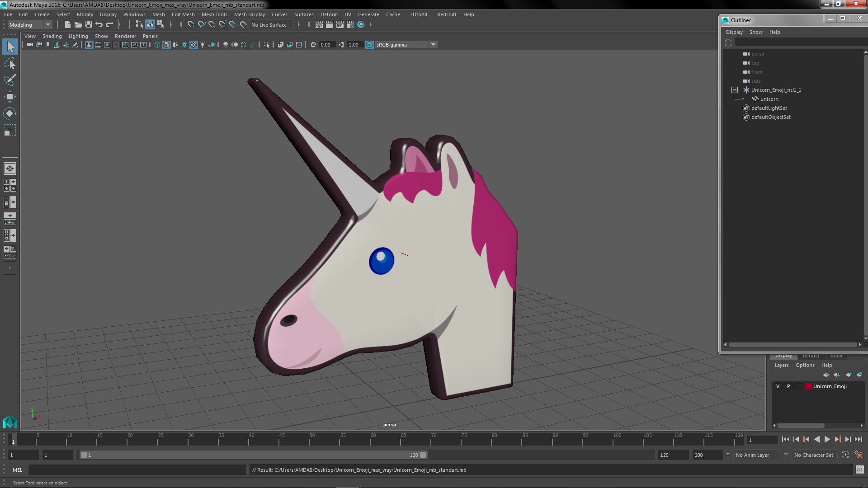868x488 pixels.
Task: Activate the Lasso select tool
Action: [9, 64]
